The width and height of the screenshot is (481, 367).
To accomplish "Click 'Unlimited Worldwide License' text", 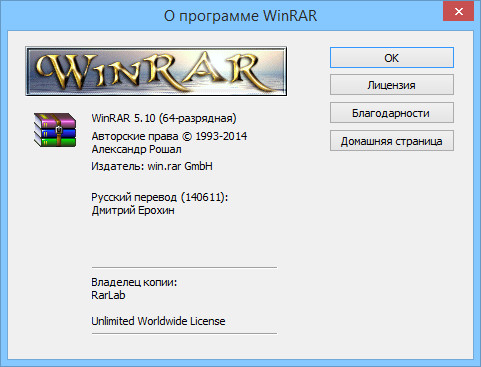I will tap(158, 321).
